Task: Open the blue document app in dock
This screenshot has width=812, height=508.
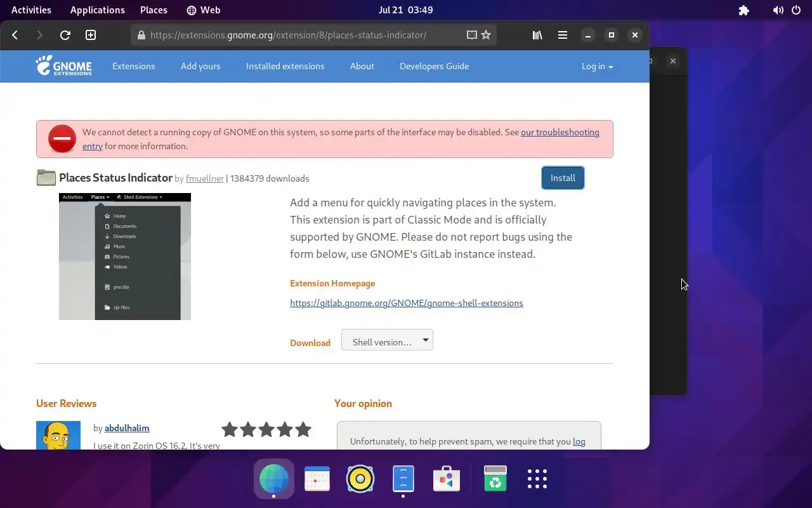Action: [403, 479]
